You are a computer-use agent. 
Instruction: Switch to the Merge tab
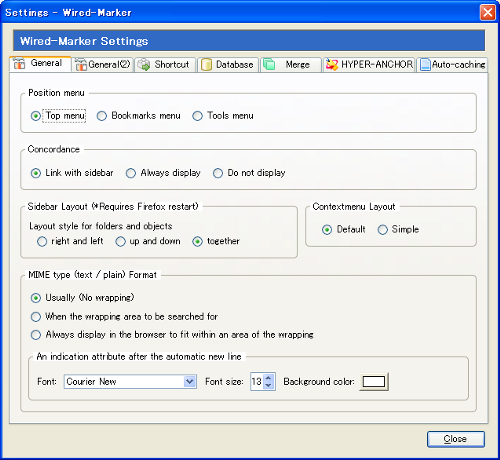point(291,65)
